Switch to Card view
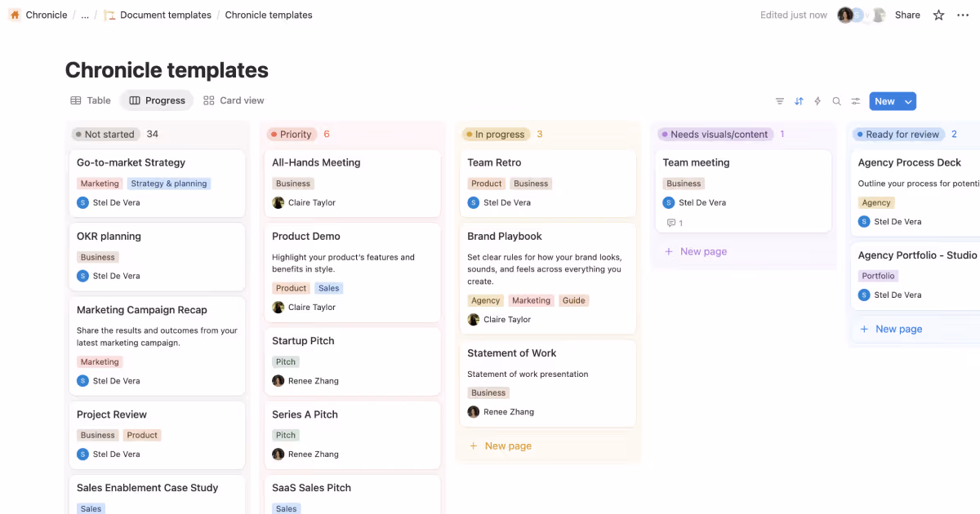Screen dimensions: 980x514 pyautogui.click(x=234, y=100)
